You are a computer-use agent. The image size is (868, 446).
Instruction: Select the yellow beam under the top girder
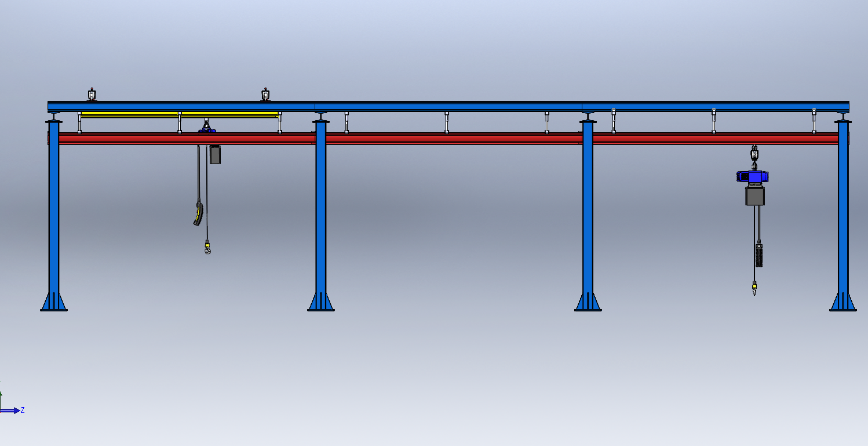tap(130, 114)
